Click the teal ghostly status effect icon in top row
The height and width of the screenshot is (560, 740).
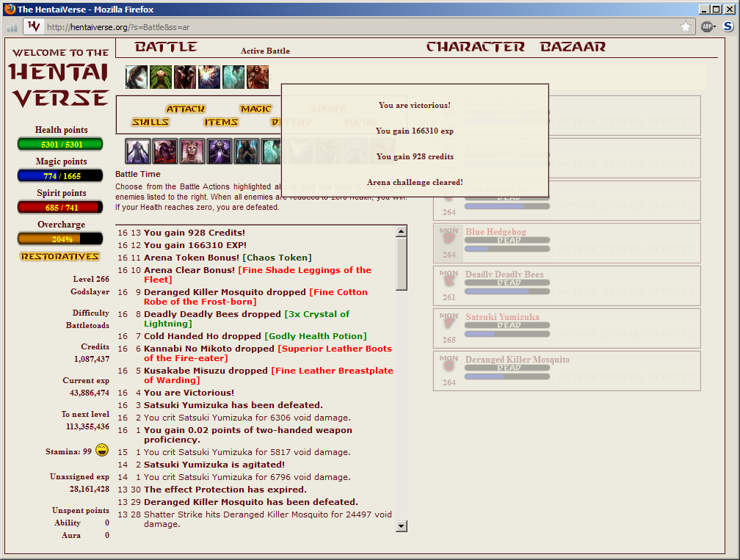(x=233, y=77)
